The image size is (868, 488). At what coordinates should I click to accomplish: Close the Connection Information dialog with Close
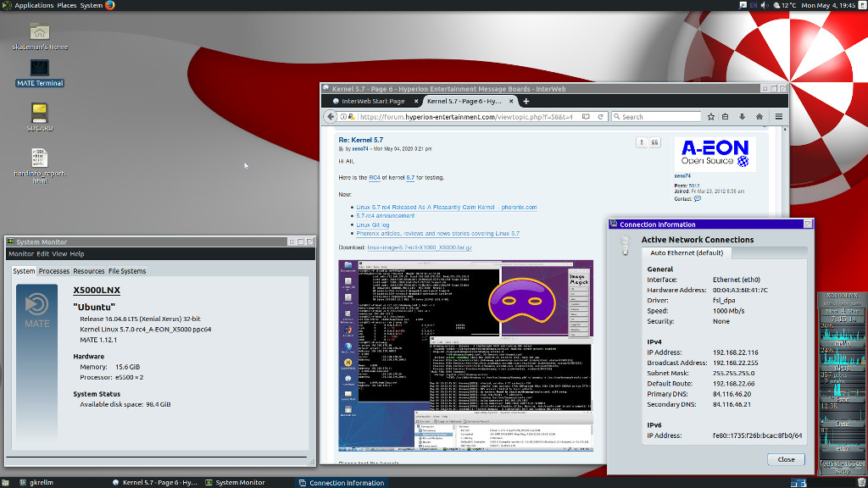(x=786, y=459)
